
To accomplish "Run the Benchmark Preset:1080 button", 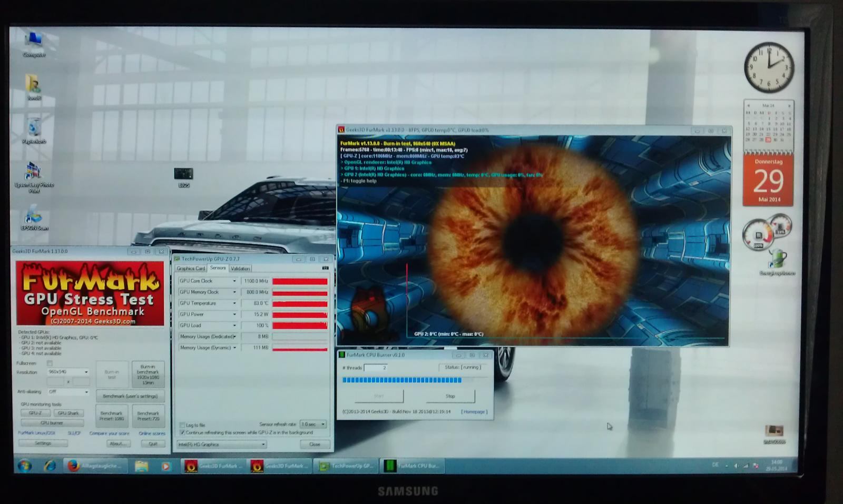I will (112, 416).
